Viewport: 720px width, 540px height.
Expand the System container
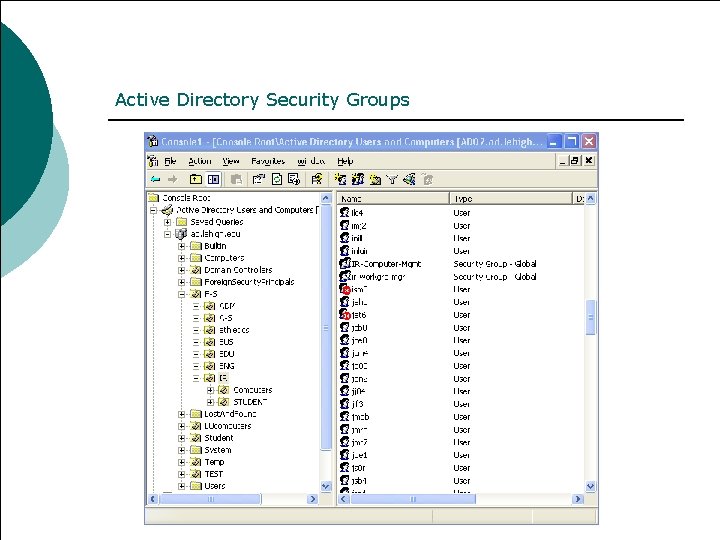tap(182, 450)
